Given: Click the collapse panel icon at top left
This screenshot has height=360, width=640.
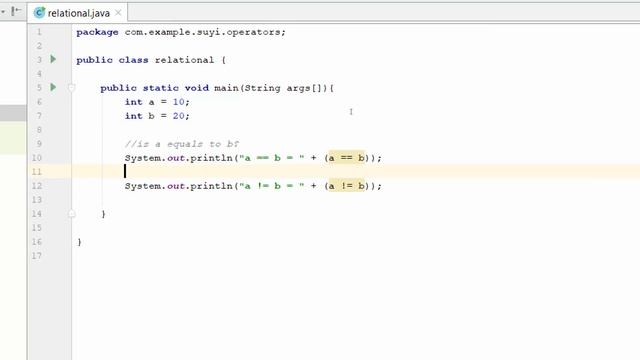Looking at the screenshot, I should (16, 11).
